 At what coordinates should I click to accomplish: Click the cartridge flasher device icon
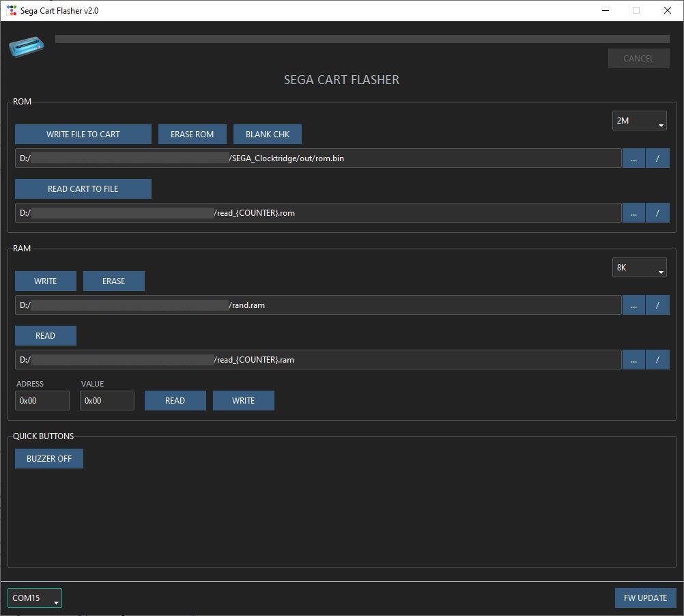(x=26, y=46)
